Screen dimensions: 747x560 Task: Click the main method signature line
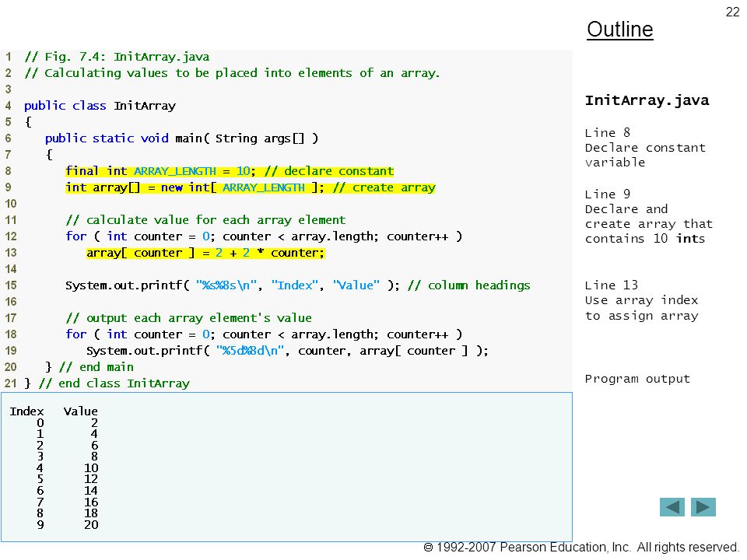181,138
